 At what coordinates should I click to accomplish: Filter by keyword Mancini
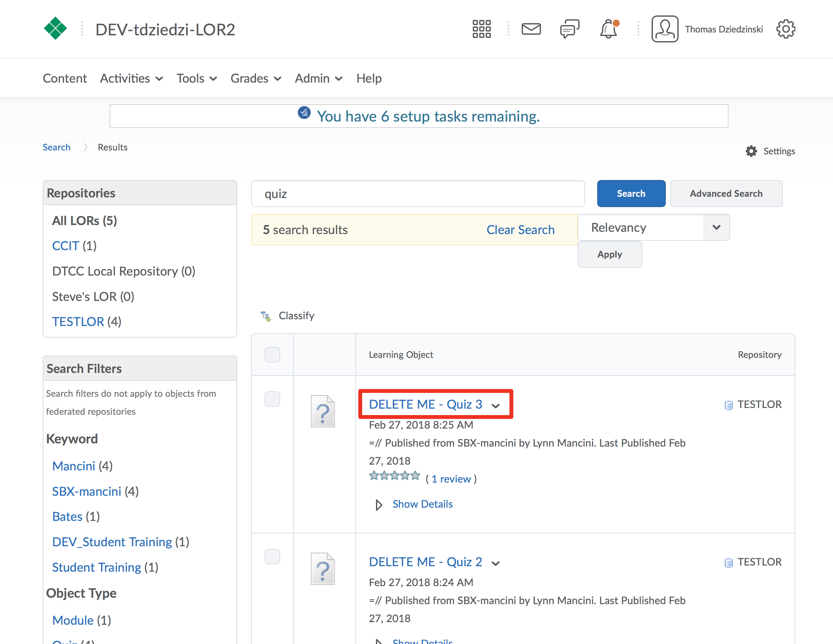tap(74, 466)
